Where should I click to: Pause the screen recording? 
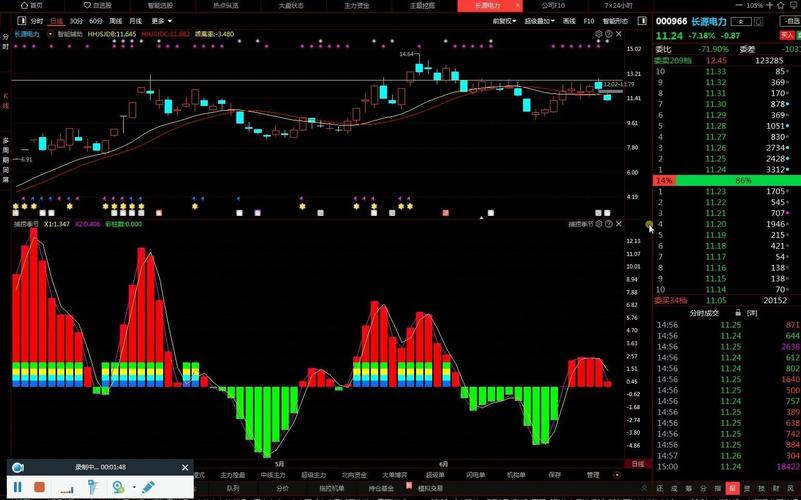[18, 487]
